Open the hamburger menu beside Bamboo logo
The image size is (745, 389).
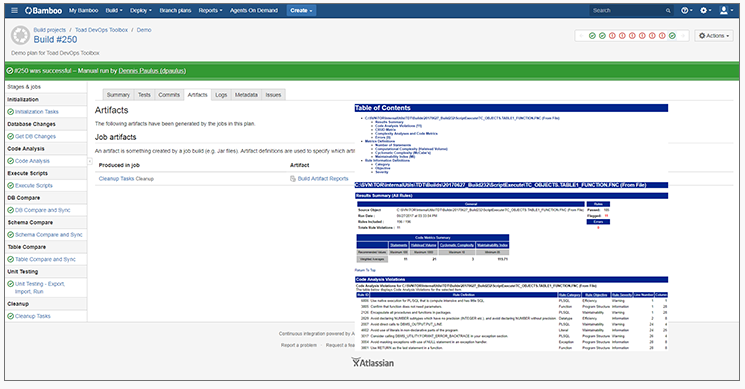(x=14, y=10)
